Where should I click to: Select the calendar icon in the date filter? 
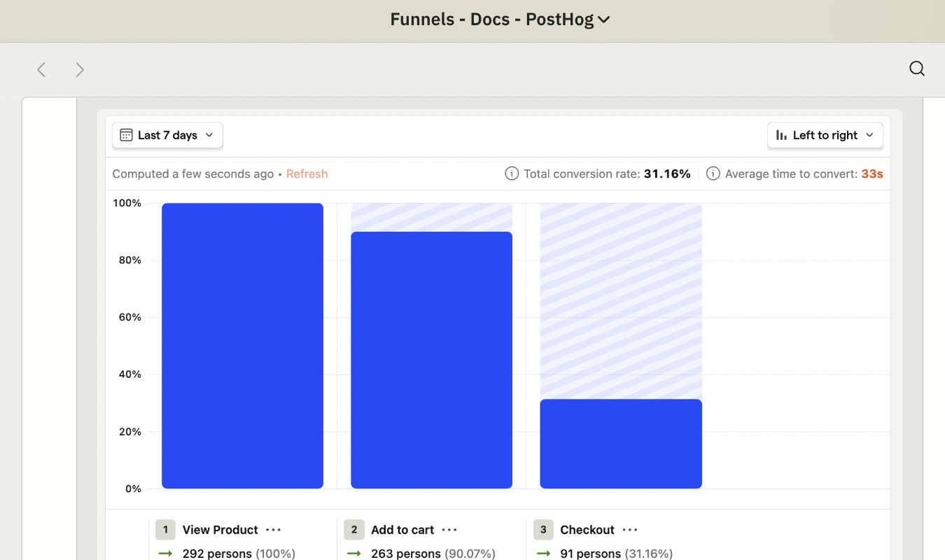127,135
